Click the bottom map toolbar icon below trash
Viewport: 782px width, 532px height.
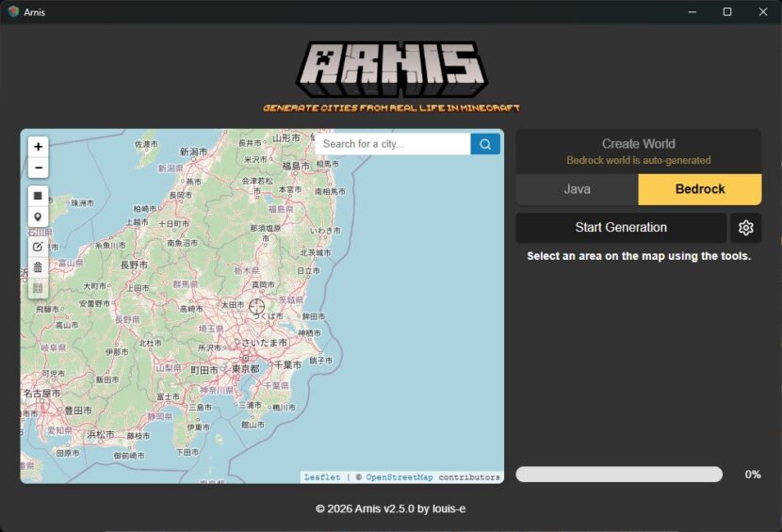[38, 289]
